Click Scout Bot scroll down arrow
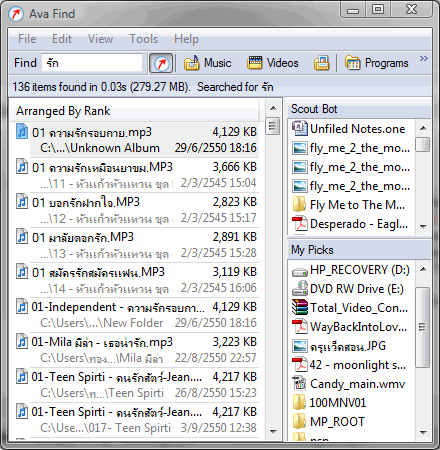The image size is (440, 450). [423, 227]
